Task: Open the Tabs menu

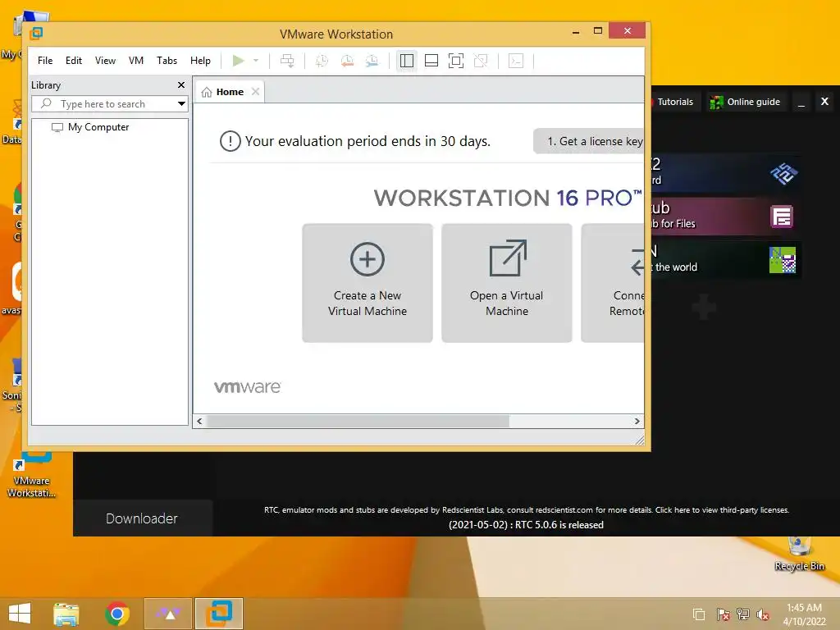Action: click(167, 61)
